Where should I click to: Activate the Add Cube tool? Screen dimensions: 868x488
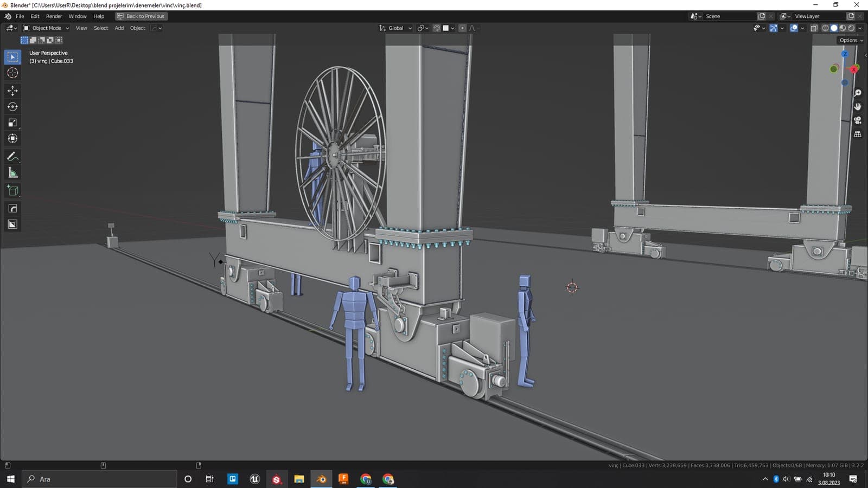click(x=12, y=190)
